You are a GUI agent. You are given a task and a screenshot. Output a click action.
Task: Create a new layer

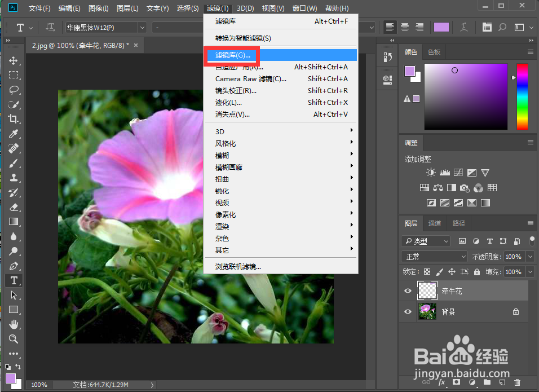[502, 382]
